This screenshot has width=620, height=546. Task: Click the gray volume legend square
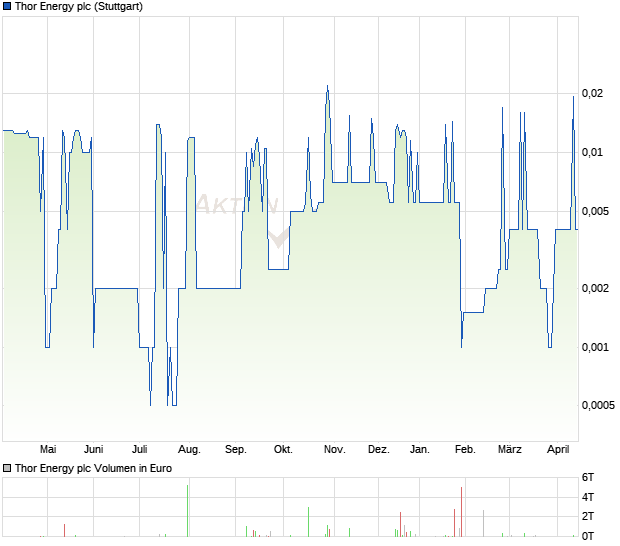click(x=7, y=469)
